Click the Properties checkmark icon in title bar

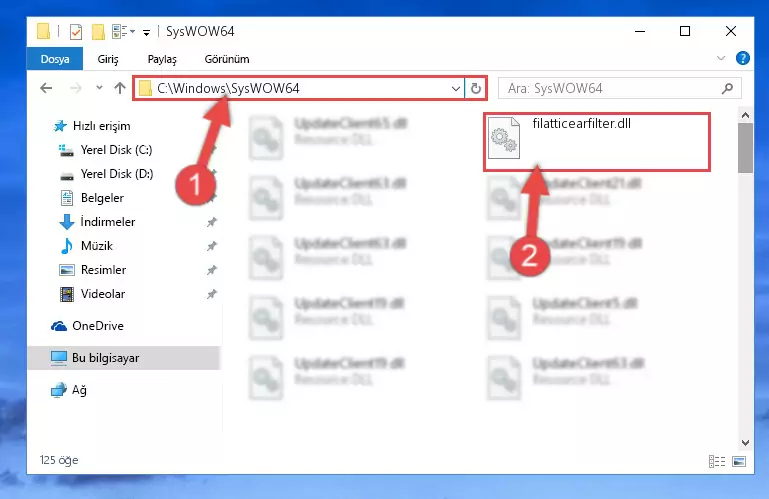[x=76, y=32]
